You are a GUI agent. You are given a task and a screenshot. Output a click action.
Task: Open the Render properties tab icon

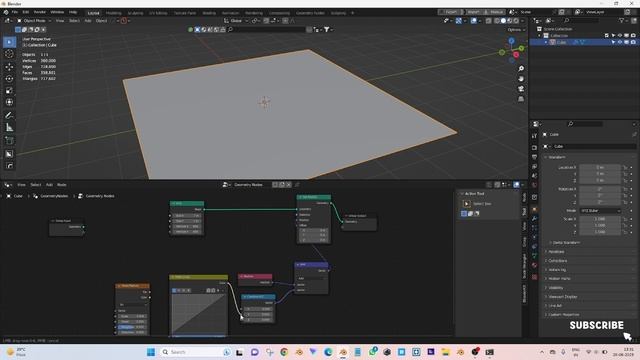[534, 147]
